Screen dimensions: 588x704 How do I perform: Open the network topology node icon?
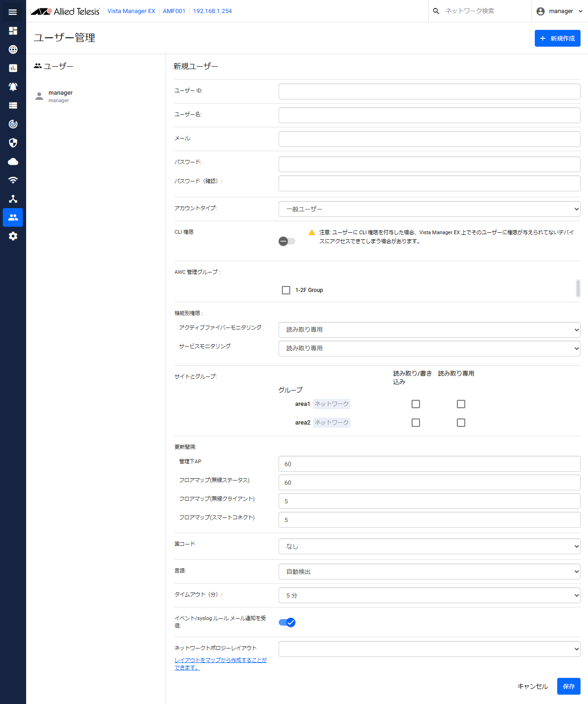13,199
